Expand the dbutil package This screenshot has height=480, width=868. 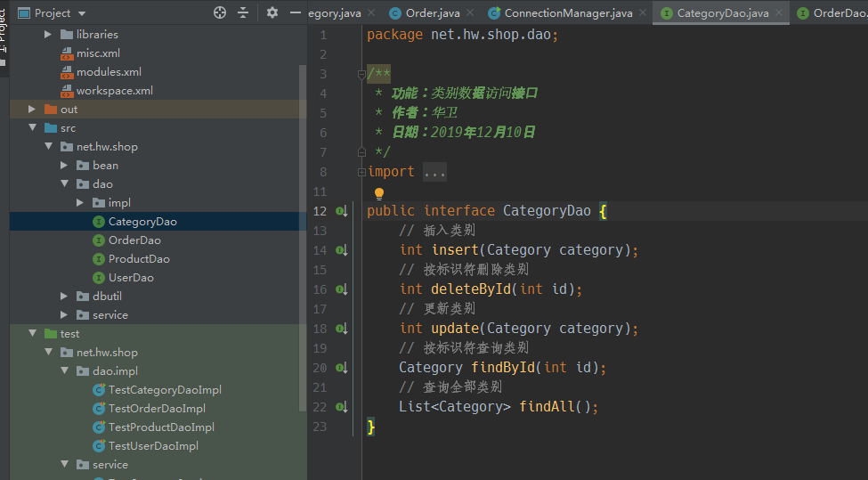click(x=64, y=297)
